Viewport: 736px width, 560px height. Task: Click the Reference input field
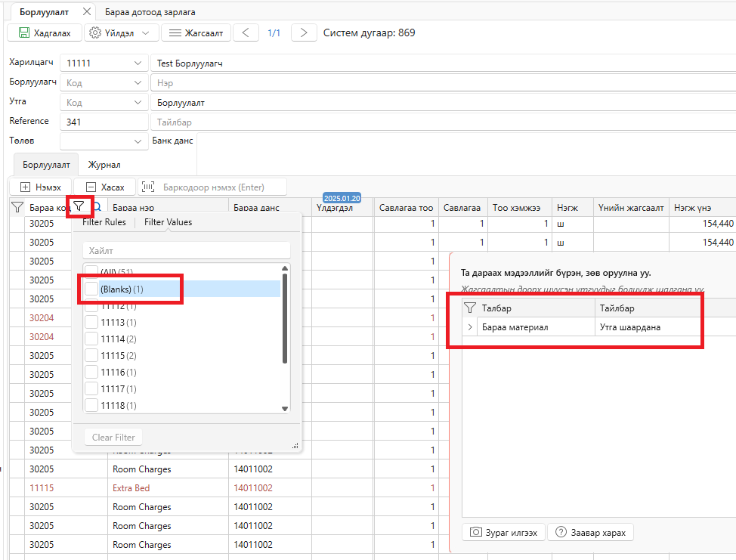point(104,122)
